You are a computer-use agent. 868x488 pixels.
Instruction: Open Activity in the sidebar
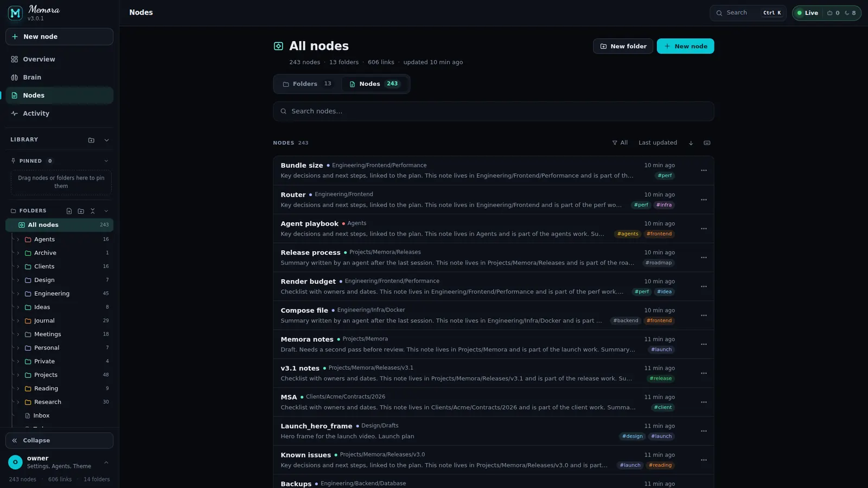pos(59,113)
